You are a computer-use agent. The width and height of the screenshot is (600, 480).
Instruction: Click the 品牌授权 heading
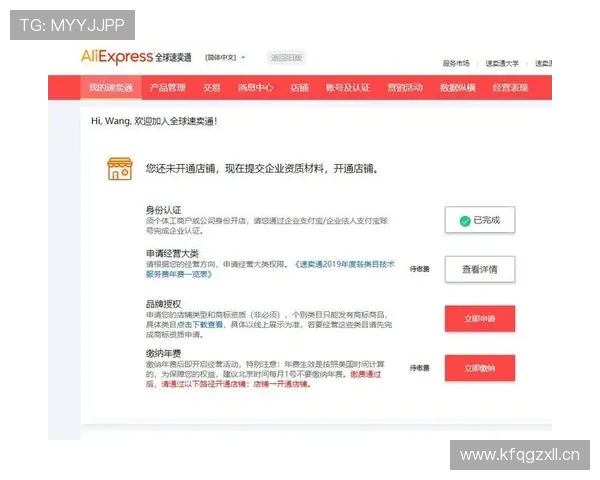tap(163, 304)
